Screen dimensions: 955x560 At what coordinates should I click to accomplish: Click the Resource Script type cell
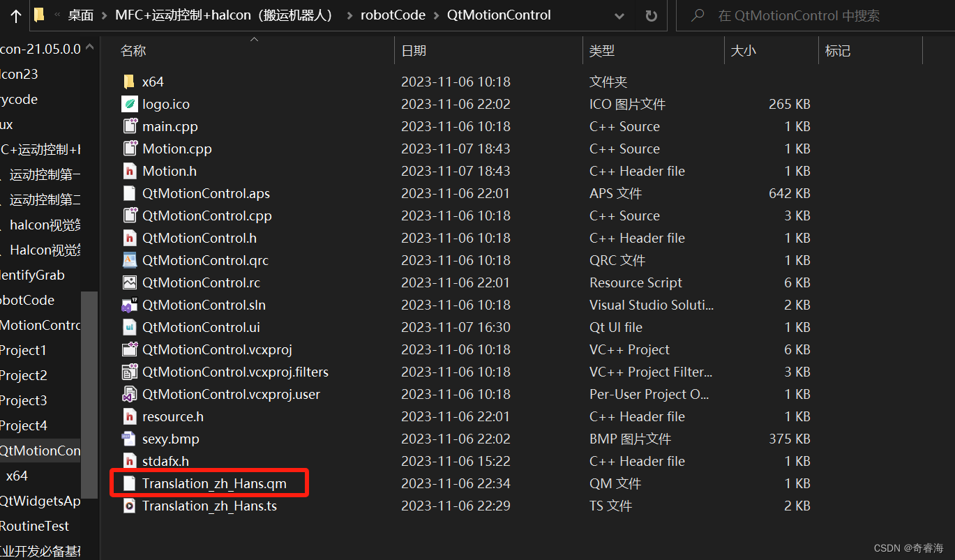(636, 282)
